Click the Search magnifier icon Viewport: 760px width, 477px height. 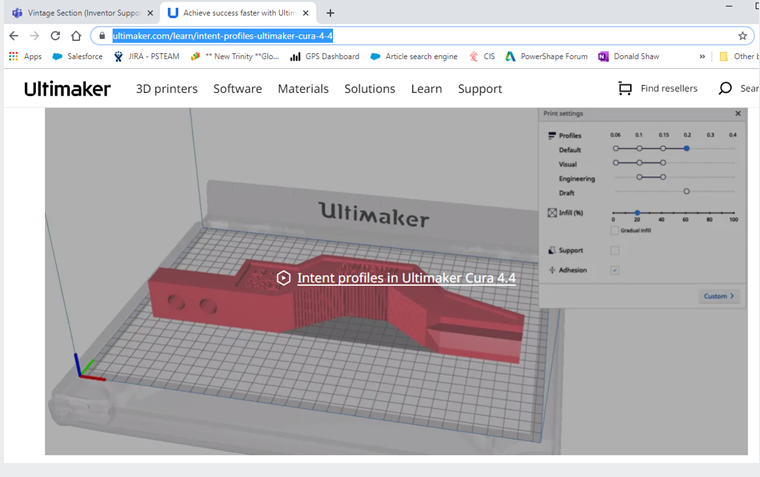coord(725,88)
